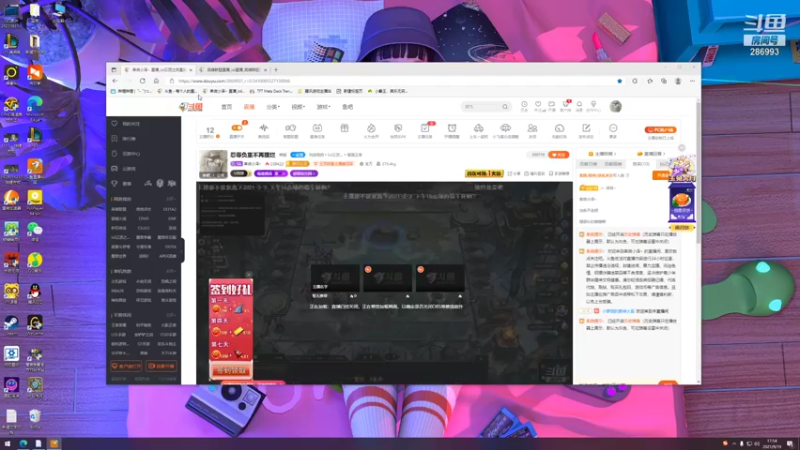Expand 直播回看 arrow link above chat

[652, 154]
